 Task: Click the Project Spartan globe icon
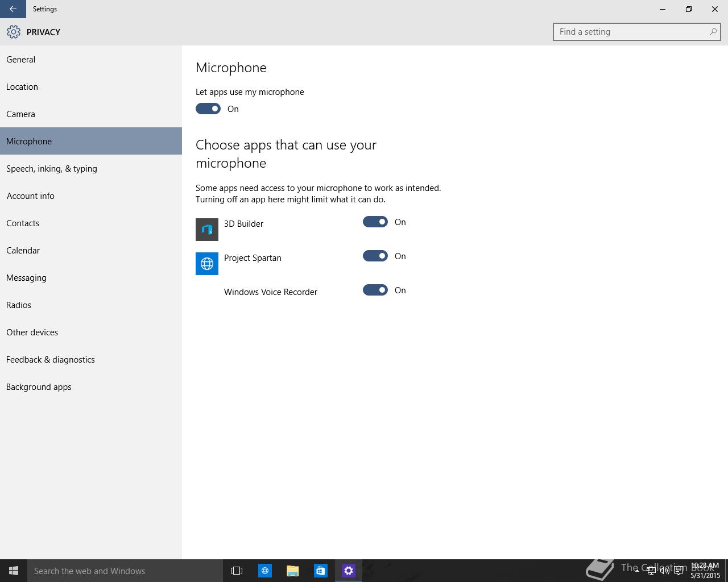[207, 264]
